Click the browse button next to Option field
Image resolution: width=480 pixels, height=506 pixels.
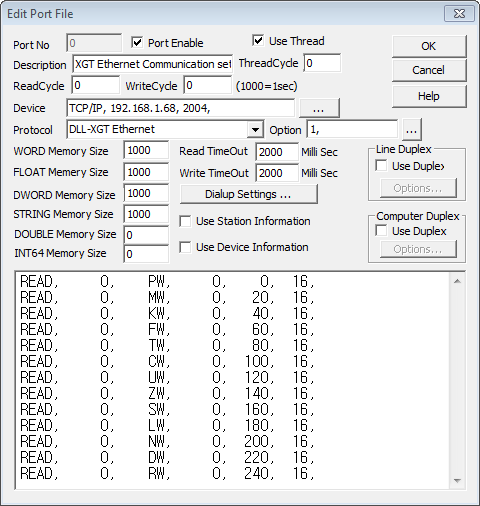point(412,130)
